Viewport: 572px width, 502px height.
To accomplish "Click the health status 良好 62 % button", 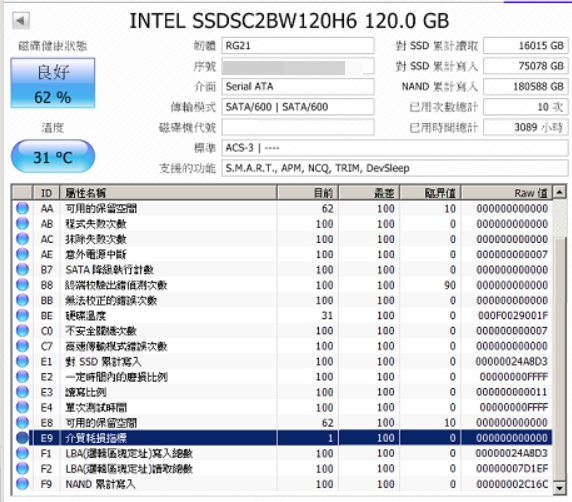I will (53, 83).
